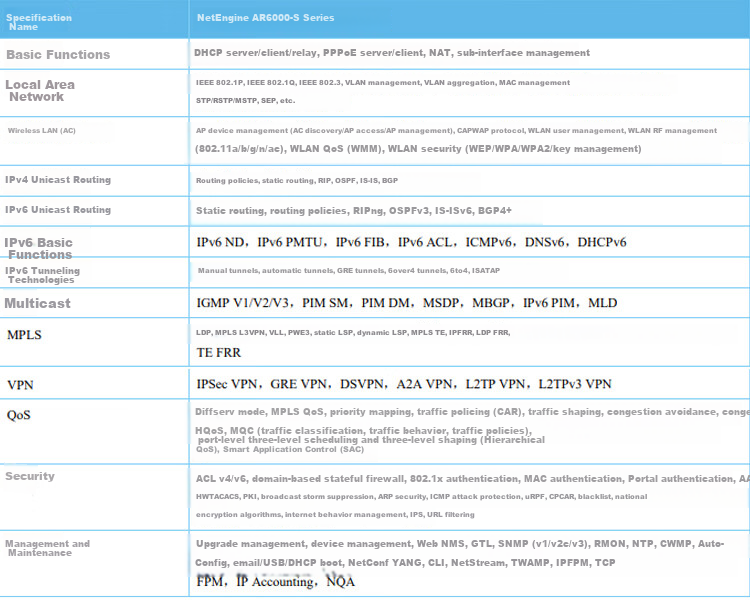Click the '(802.11a/b/g/n/ac), WLAN QoS' line
The image size is (750, 610).
coord(418,149)
